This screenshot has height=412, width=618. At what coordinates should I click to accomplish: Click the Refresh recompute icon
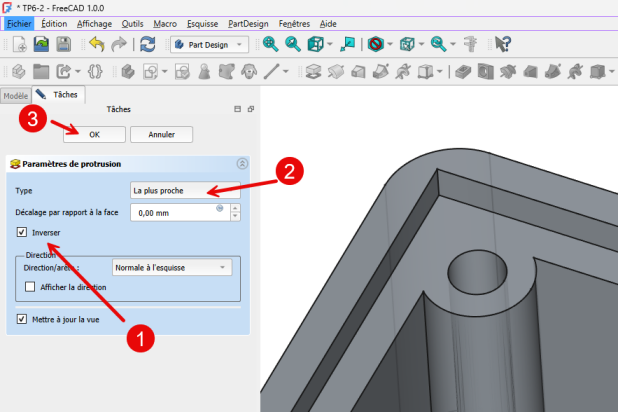(147, 44)
